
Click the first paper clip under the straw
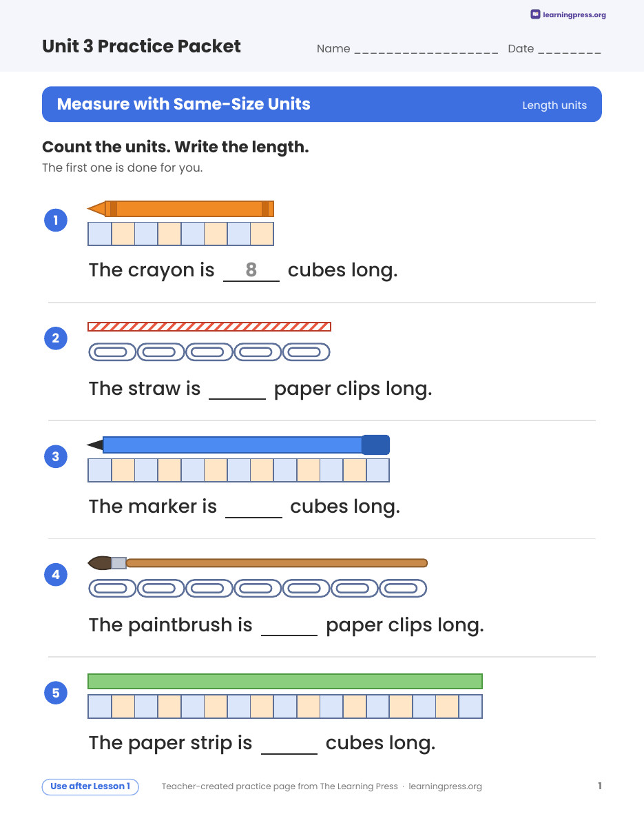point(112,352)
